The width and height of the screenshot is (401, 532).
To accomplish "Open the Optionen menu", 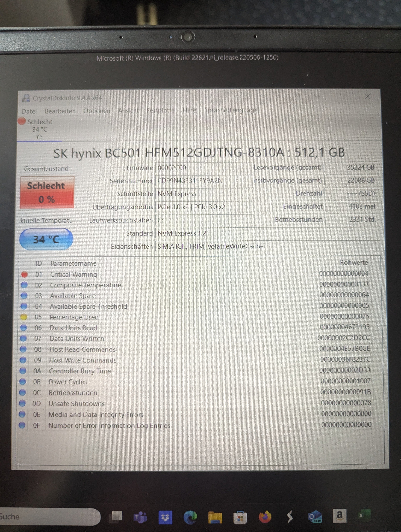I will [x=97, y=111].
